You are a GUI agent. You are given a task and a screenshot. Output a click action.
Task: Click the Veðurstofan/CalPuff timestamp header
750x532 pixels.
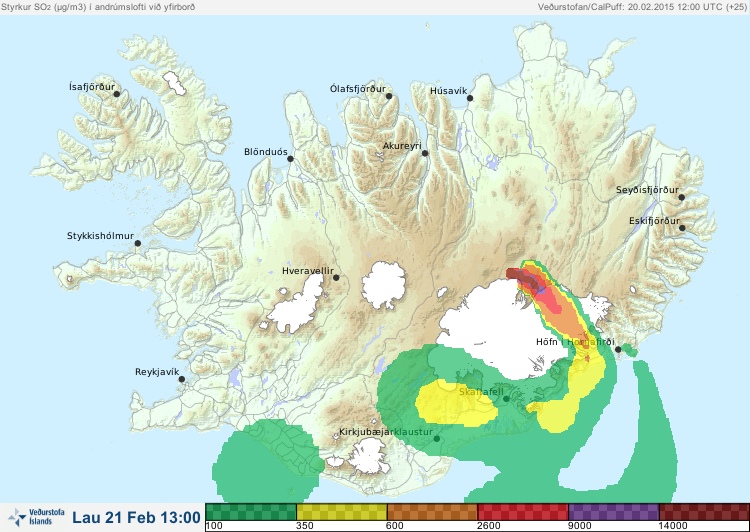click(642, 7)
